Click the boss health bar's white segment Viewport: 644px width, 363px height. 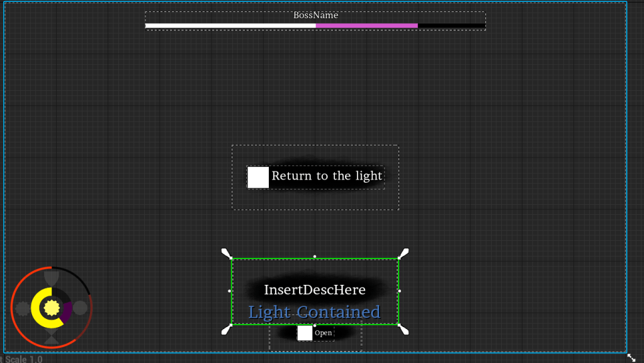point(230,26)
